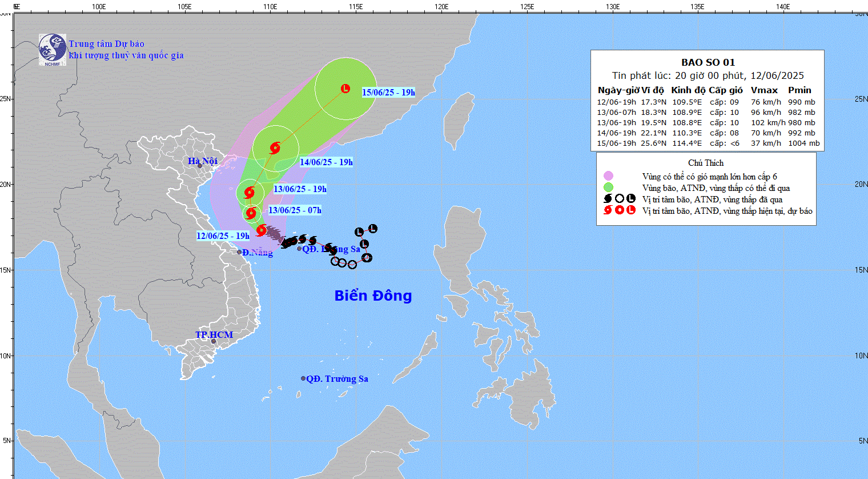Select the green storm path legend swatch
The width and height of the screenshot is (868, 479).
tap(608, 187)
